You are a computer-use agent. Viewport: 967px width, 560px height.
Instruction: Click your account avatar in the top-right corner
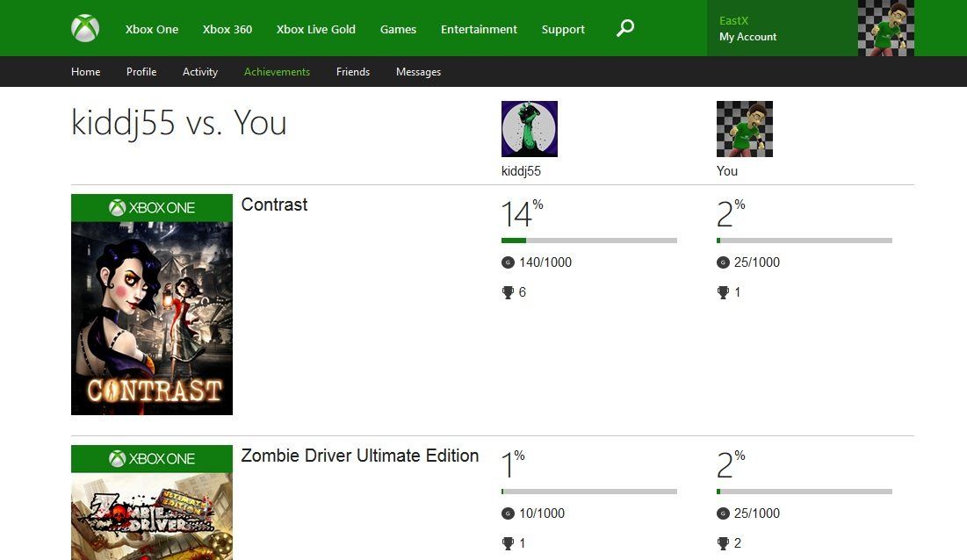point(885,28)
